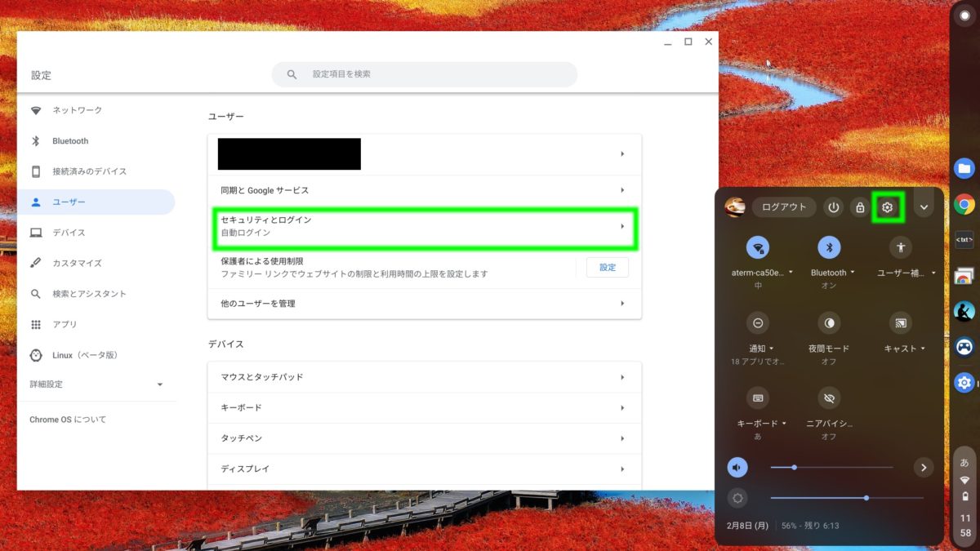This screenshot has width=980, height=551.
Task: Open the Wi-Fi network dropdown for aterm-ca50e
Action: (x=758, y=247)
